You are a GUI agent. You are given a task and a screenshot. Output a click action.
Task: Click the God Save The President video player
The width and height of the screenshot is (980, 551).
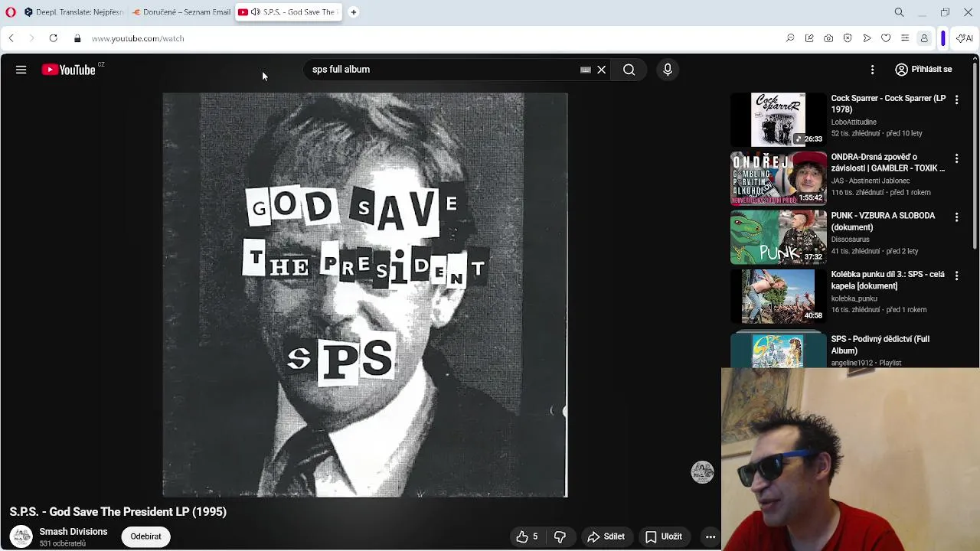tap(365, 295)
